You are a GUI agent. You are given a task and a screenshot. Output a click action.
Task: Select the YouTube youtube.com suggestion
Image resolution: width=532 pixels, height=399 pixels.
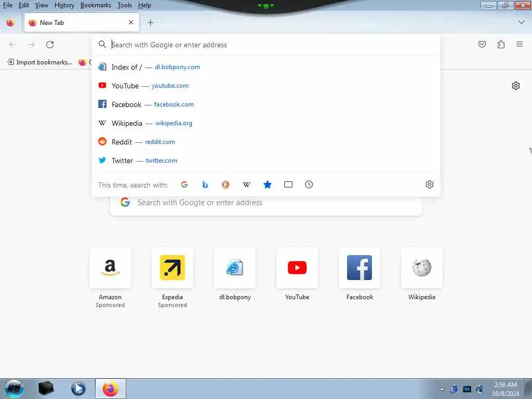click(x=266, y=86)
